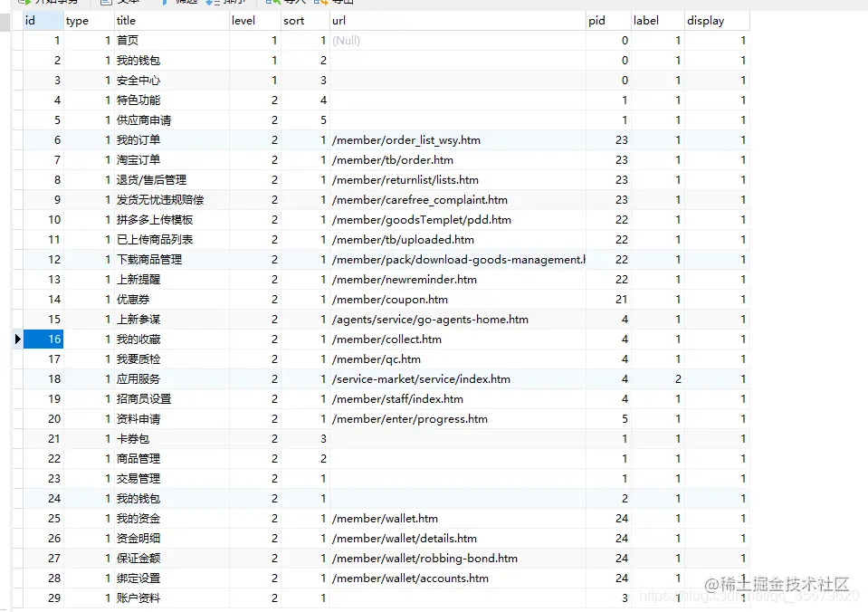Select url cell /member/goodsTemplet/pdd.htm
The width and height of the screenshot is (868, 612).
click(458, 220)
